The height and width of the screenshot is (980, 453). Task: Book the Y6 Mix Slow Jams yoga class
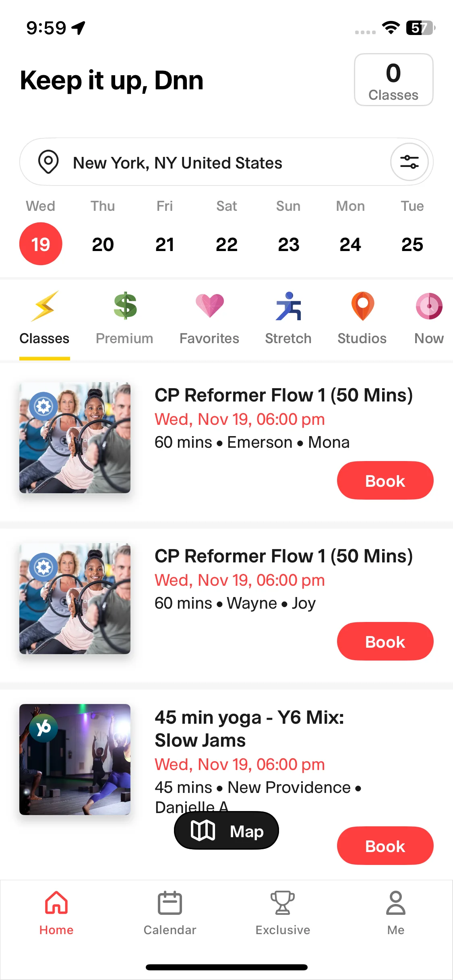click(385, 846)
